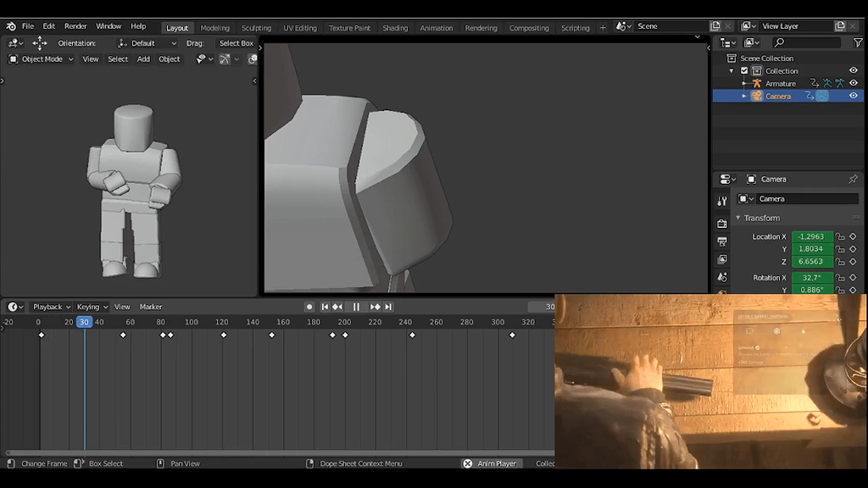Switch to the Modeling workspace tab
Image resolution: width=868 pixels, height=488 pixels.
click(214, 28)
